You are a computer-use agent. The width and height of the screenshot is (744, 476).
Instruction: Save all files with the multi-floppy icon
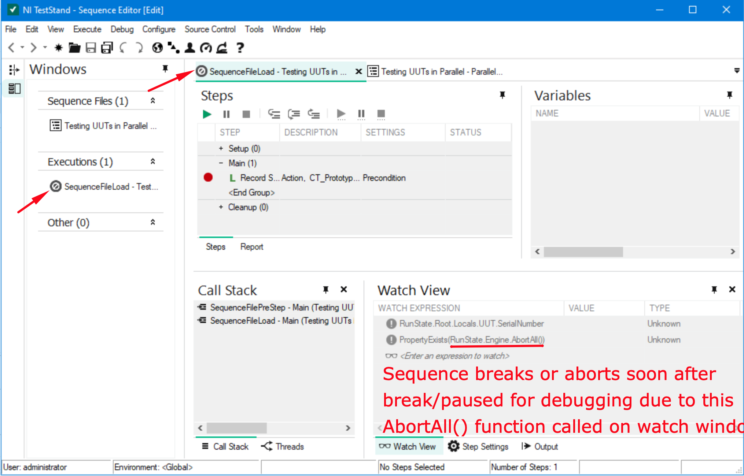107,47
